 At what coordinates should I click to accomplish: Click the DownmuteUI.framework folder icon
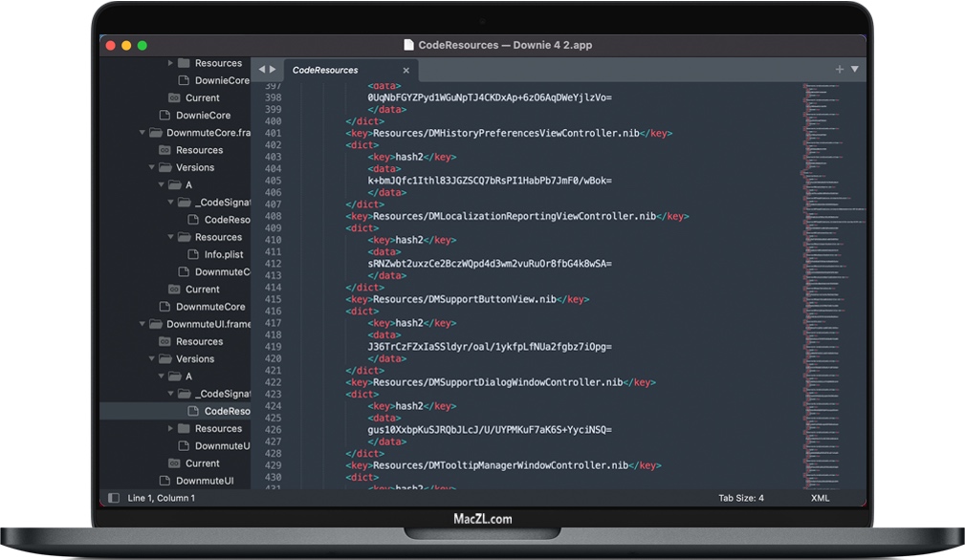click(156, 324)
